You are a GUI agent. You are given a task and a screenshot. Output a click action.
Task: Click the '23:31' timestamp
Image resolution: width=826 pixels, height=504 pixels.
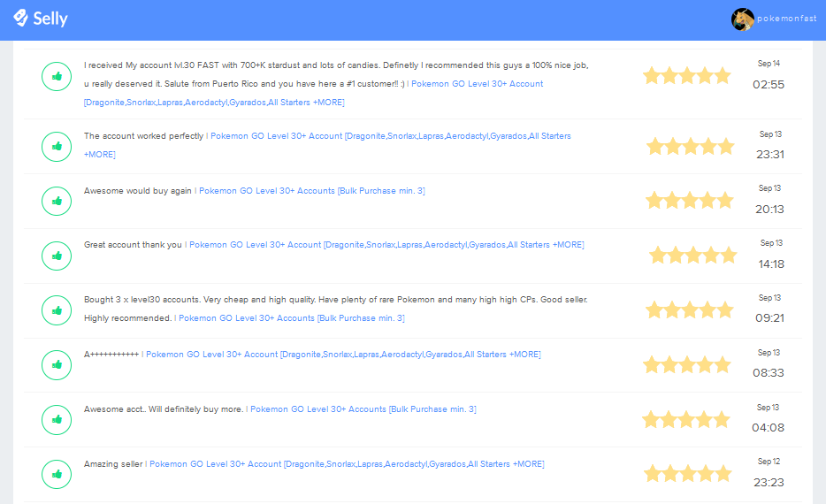coord(770,155)
